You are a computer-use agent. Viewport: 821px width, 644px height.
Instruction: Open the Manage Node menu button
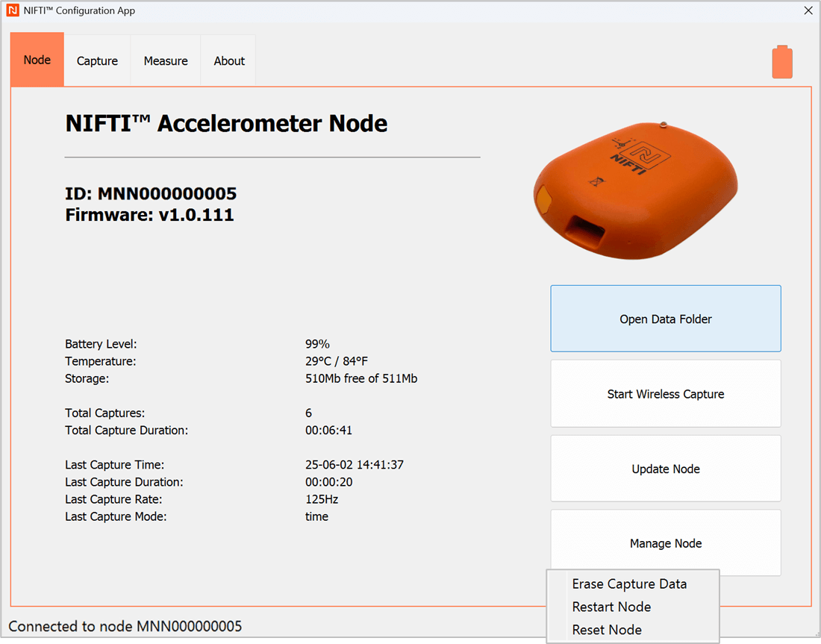(x=666, y=543)
